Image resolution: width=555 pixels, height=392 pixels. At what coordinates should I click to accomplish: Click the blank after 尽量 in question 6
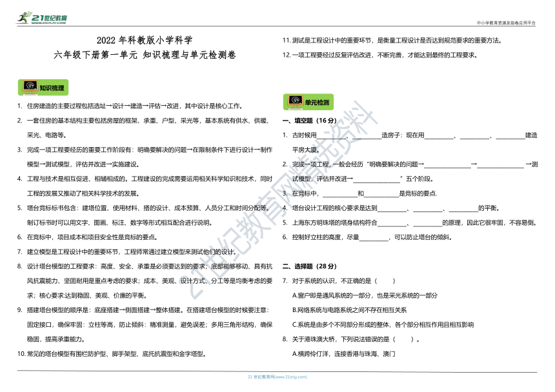tap(374, 237)
